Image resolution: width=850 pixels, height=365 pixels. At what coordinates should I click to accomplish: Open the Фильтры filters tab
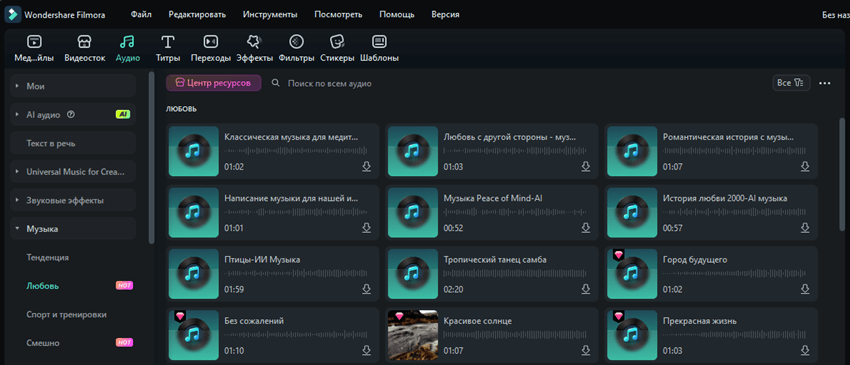click(x=297, y=48)
